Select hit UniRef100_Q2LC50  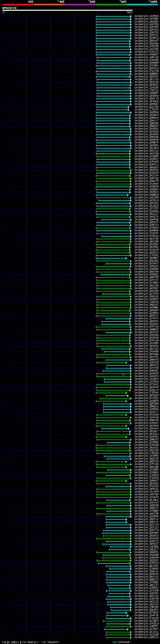pyautogui.click(x=146, y=107)
